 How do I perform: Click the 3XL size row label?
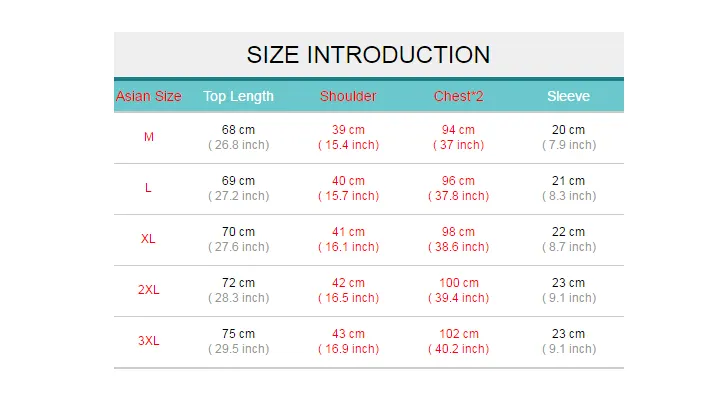(x=149, y=341)
